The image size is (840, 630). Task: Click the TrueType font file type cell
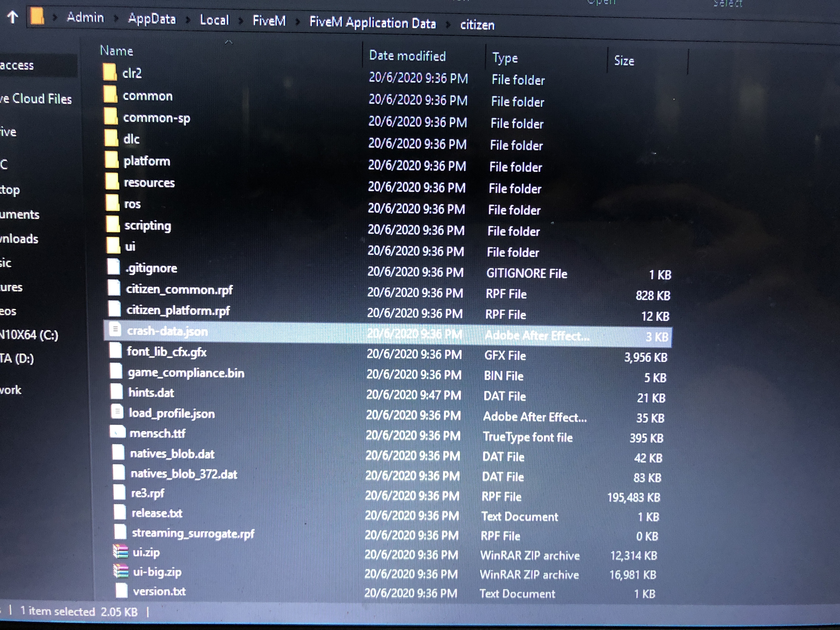coord(527,437)
